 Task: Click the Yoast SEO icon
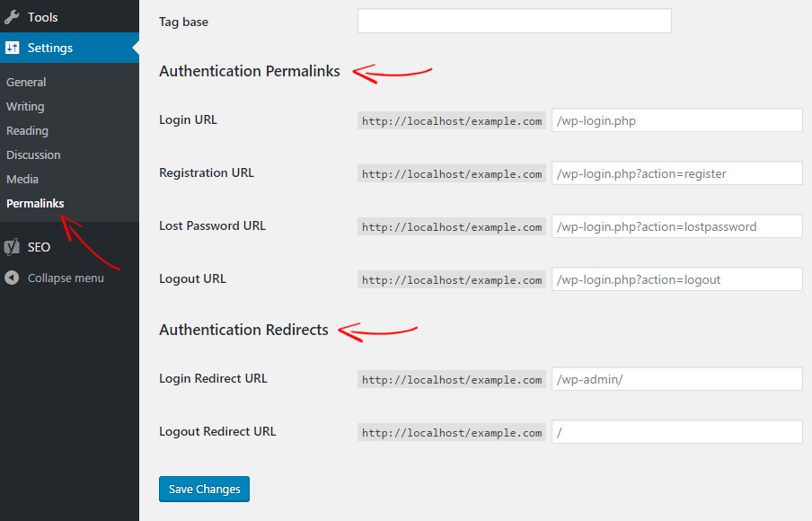point(12,247)
